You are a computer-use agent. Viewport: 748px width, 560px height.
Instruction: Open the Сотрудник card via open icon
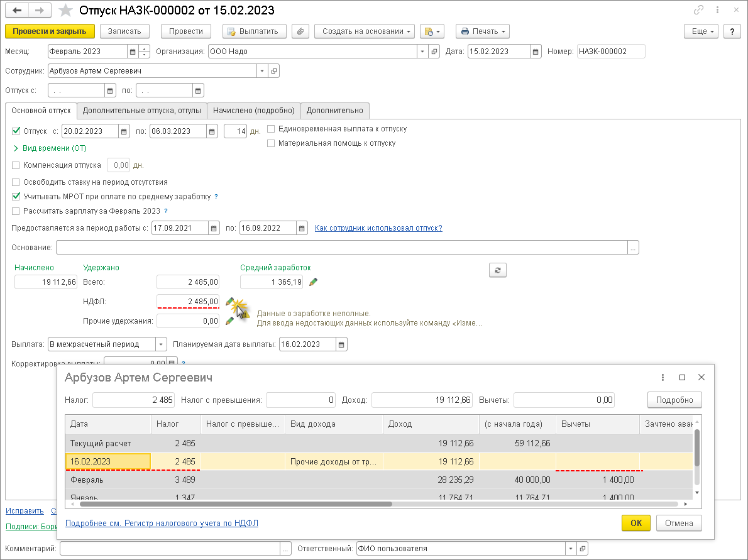click(274, 71)
